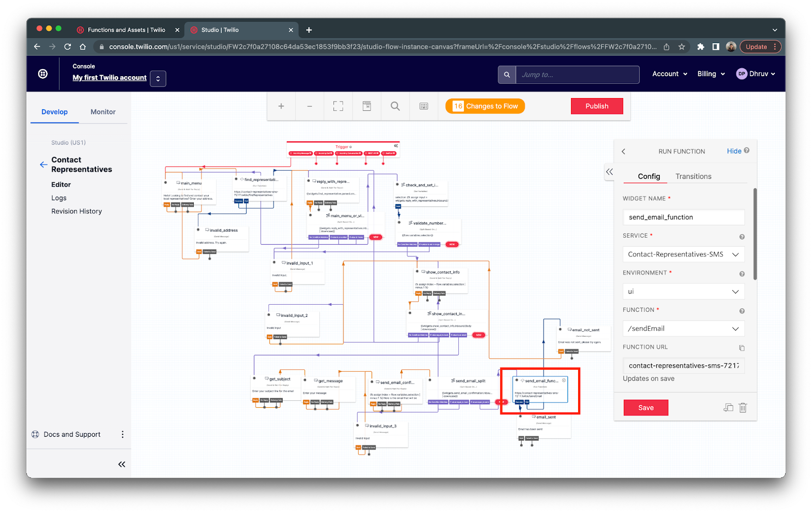Click the config panel vertical scrollbar
Image resolution: width=812 pixels, height=513 pixels.
[x=755, y=234]
